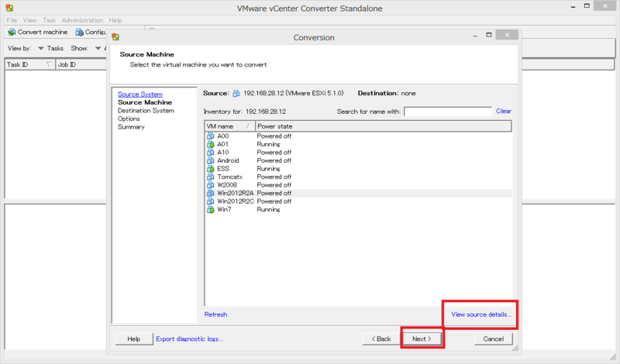This screenshot has width=620, height=364.
Task: Expand the Show filter dropdown arrow
Action: coord(98,48)
